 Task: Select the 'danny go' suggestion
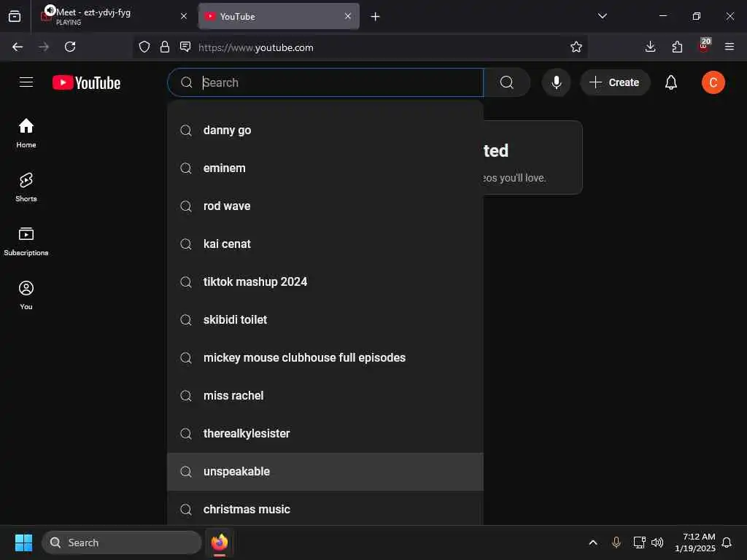click(x=325, y=130)
